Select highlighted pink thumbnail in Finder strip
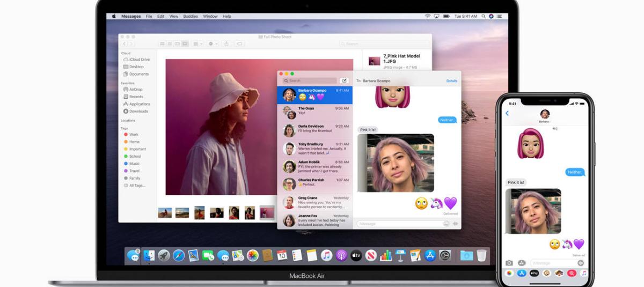644x287 pixels. (267, 213)
